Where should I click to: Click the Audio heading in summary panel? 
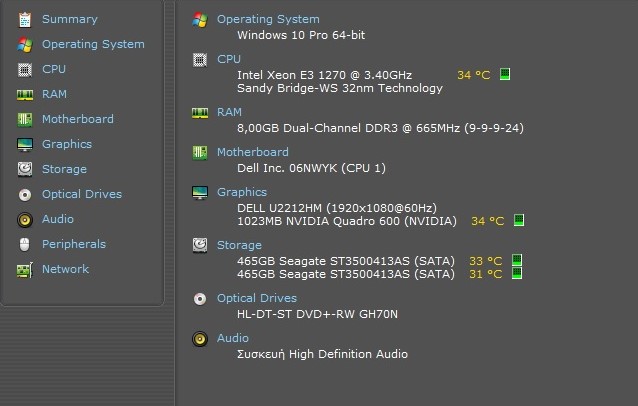(x=233, y=338)
